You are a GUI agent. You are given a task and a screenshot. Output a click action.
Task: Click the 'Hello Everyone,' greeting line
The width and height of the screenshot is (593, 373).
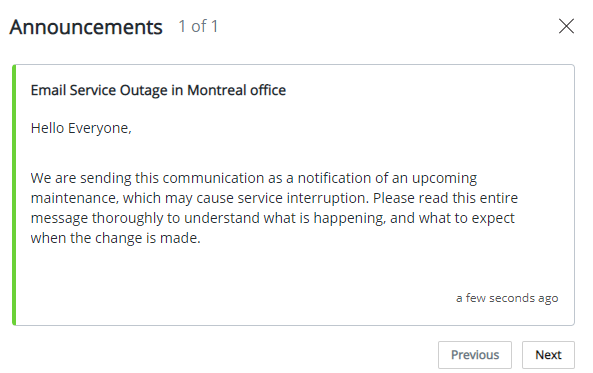pos(81,128)
